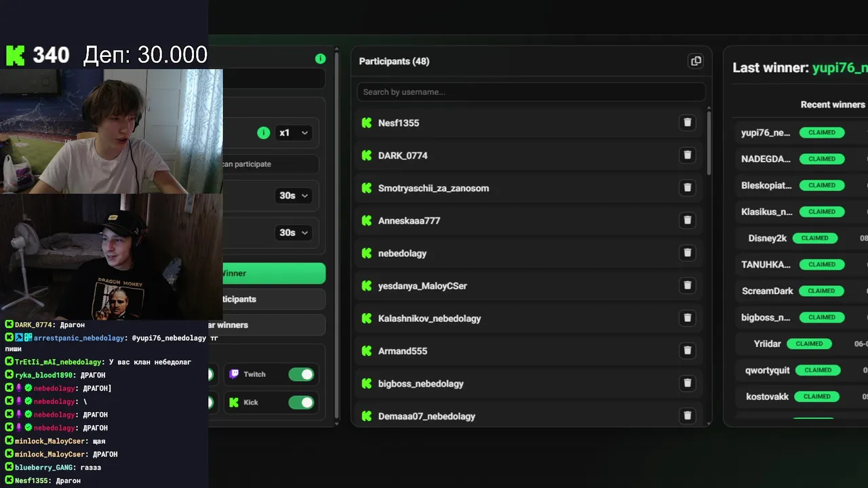The height and width of the screenshot is (488, 868).
Task: Click the clear winners button
Action: tap(267, 325)
